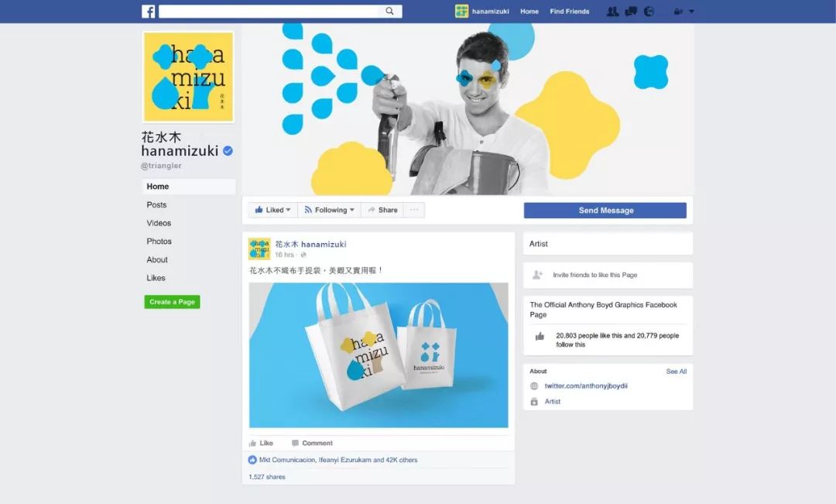The width and height of the screenshot is (836, 504).
Task: Open the account dropdown arrow in top bar
Action: (x=691, y=11)
